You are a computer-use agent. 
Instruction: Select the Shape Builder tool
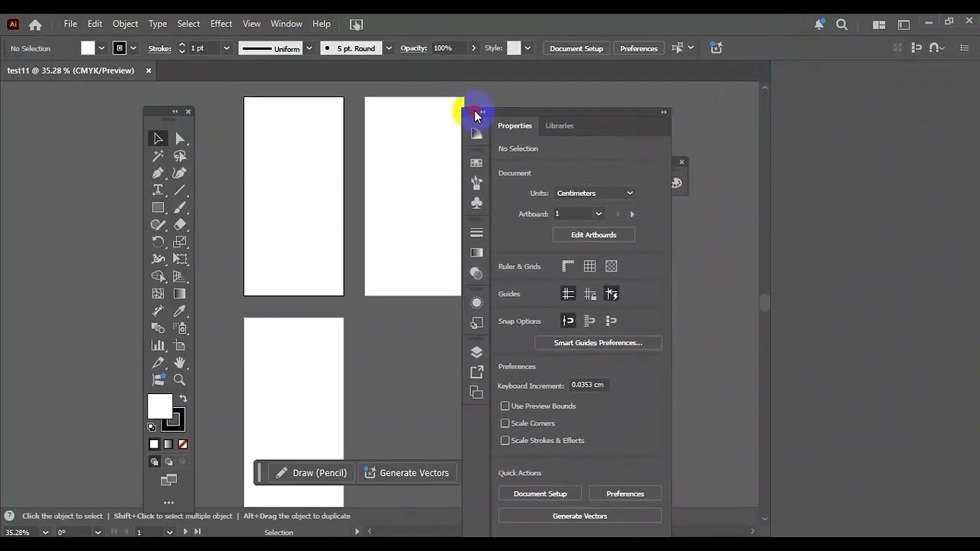(x=158, y=276)
